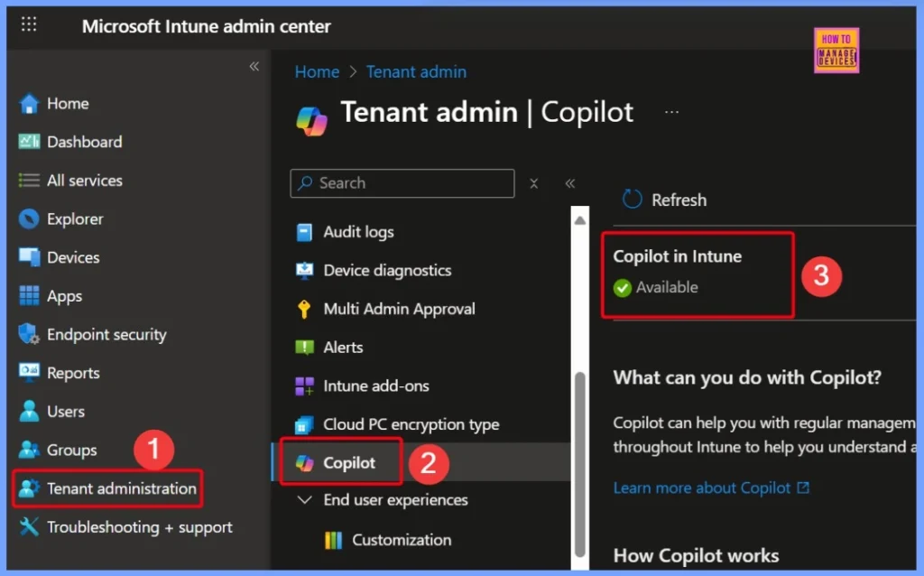Click the Devices monitor icon

(29, 257)
